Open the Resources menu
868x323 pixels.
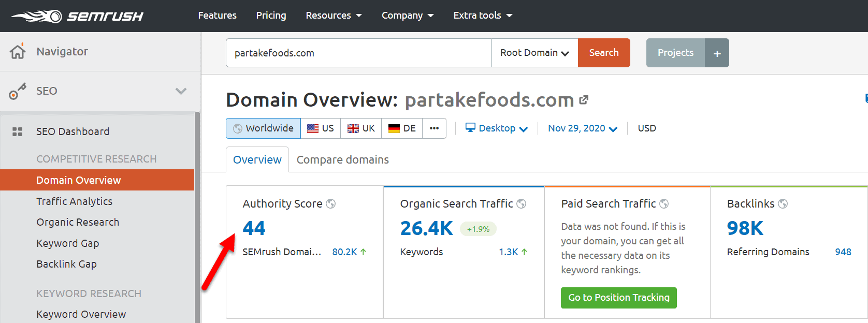point(334,16)
